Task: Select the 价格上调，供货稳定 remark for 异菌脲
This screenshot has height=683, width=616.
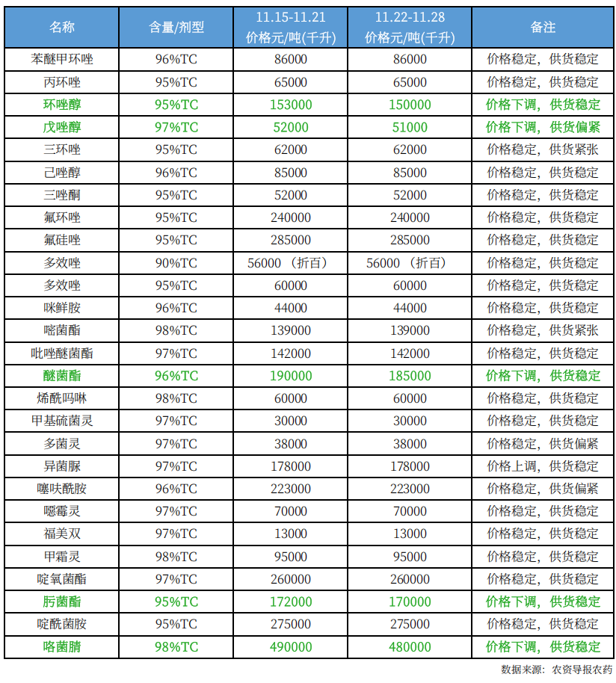Action: pyautogui.click(x=543, y=466)
